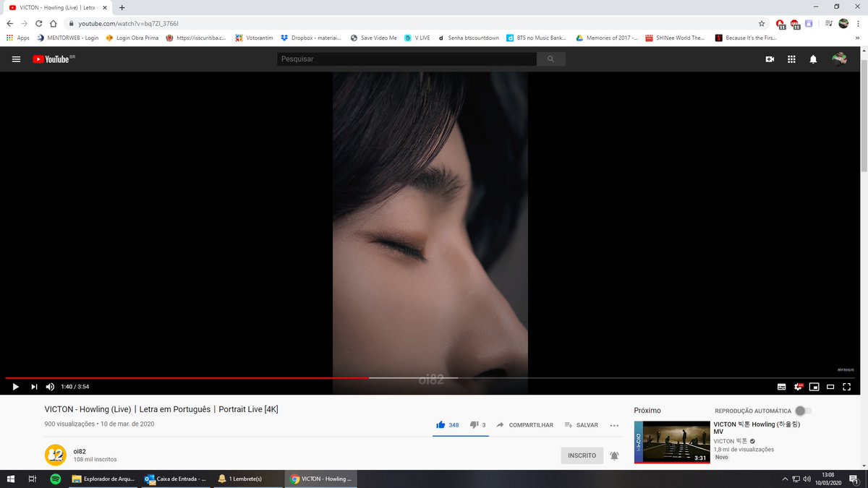
Task: Skip to the next video
Action: 33,387
